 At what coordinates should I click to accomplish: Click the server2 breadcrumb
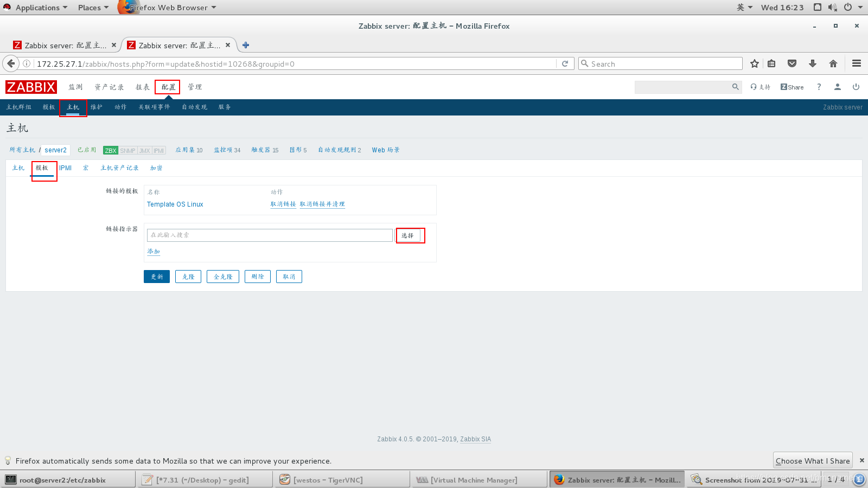click(x=55, y=150)
